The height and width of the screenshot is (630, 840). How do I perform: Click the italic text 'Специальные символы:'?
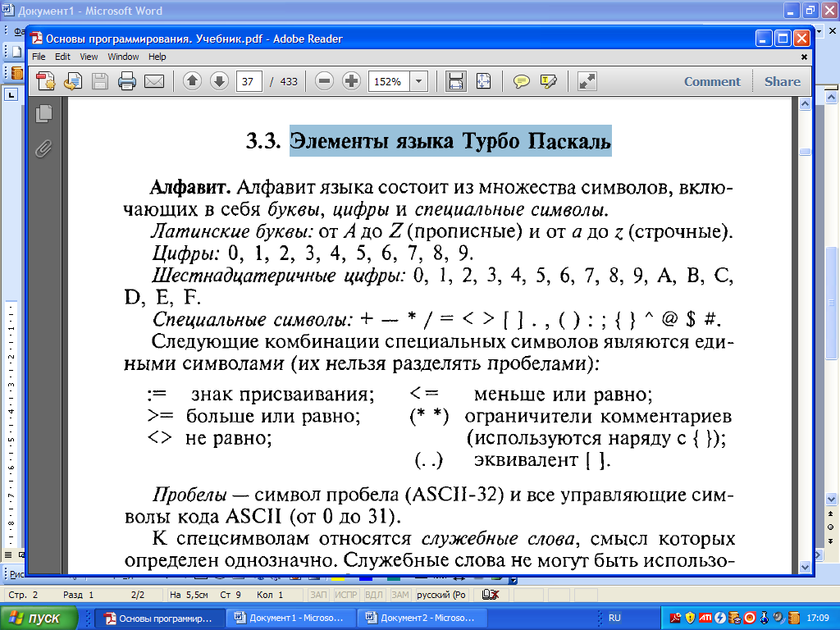(x=253, y=319)
